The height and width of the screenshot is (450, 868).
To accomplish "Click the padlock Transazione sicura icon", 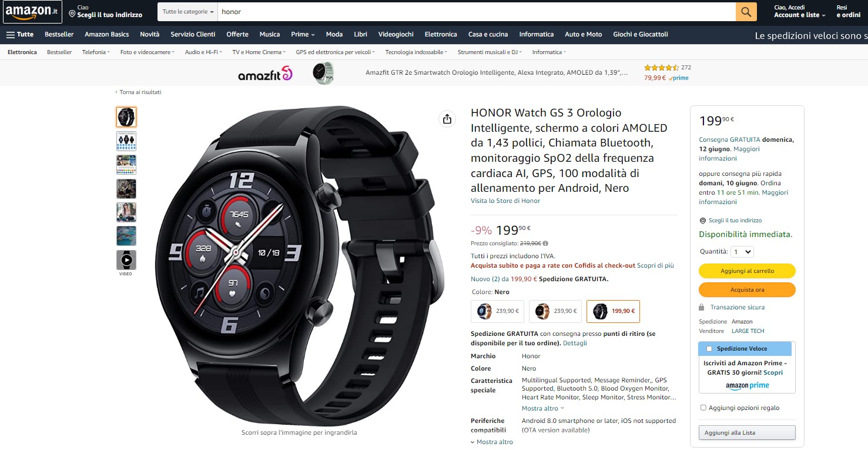I will point(702,308).
